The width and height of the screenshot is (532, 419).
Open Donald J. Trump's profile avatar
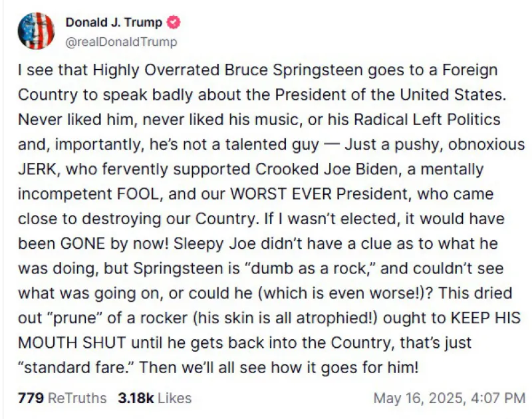point(36,31)
